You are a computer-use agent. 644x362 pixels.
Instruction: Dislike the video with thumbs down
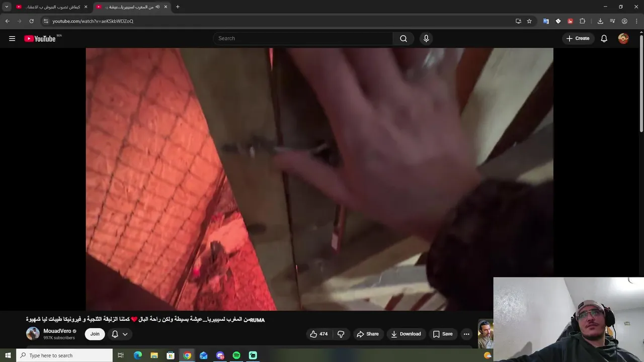tap(341, 334)
